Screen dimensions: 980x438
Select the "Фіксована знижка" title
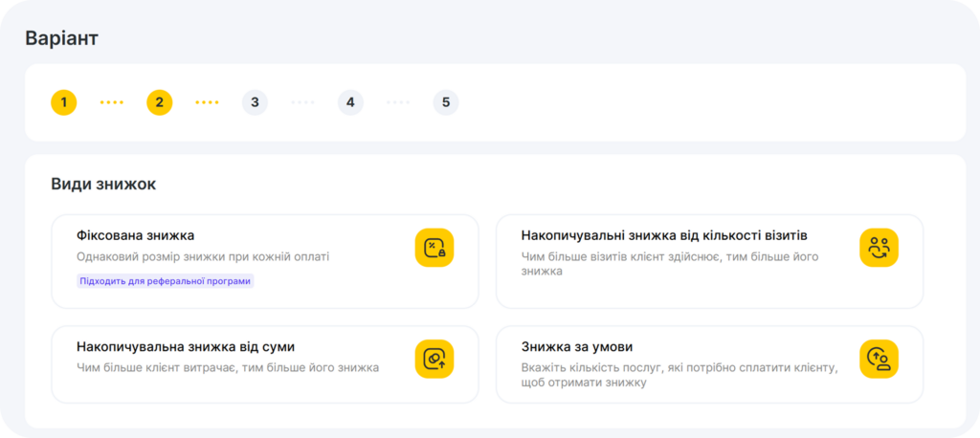coord(136,235)
